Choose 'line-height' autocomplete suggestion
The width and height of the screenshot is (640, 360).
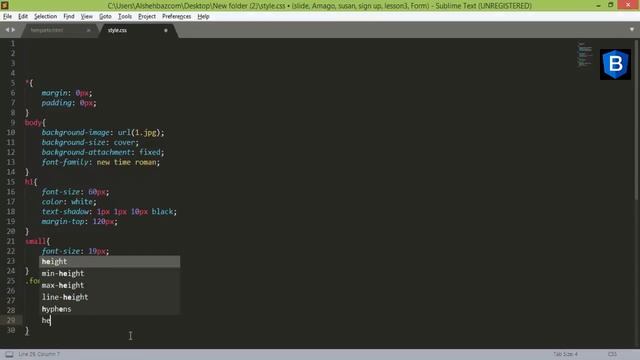(x=109, y=297)
